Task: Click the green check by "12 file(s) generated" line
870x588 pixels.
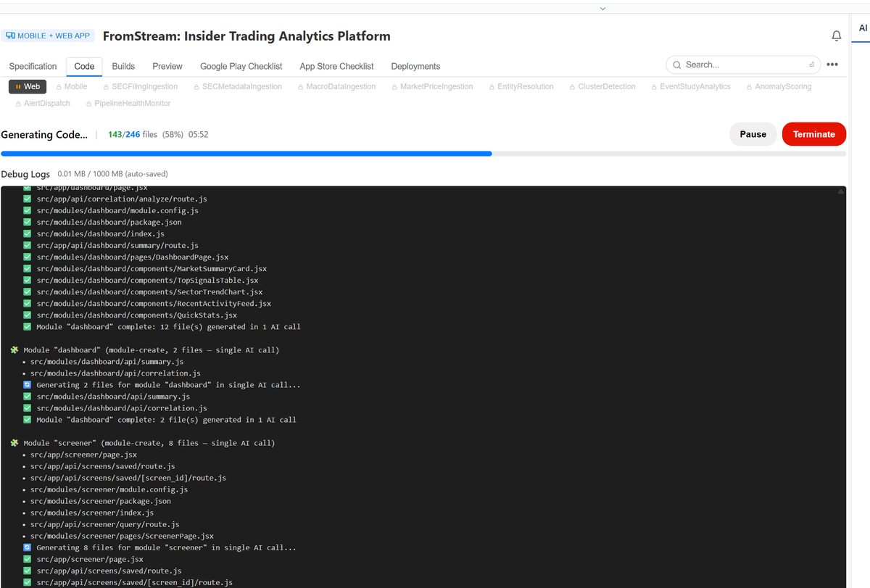Action: (28, 327)
